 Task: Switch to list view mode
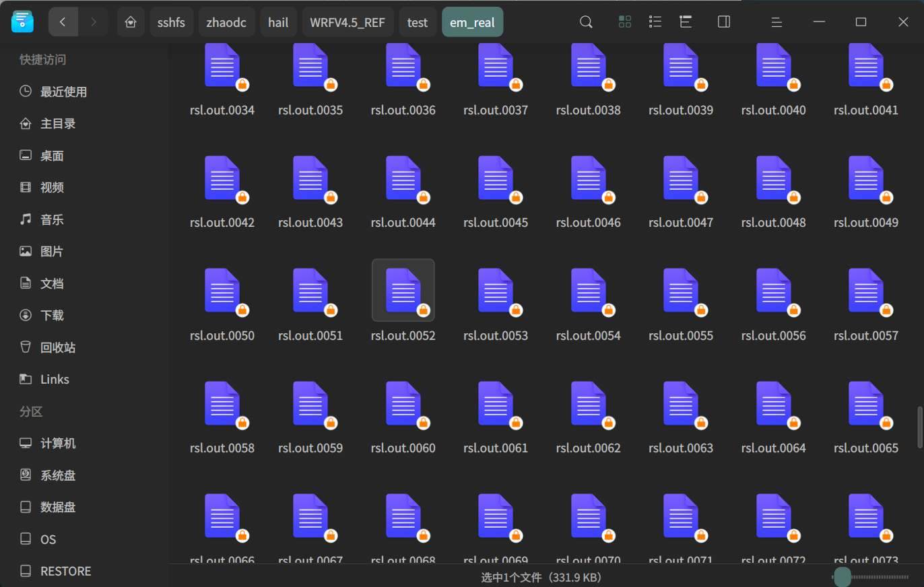[655, 22]
